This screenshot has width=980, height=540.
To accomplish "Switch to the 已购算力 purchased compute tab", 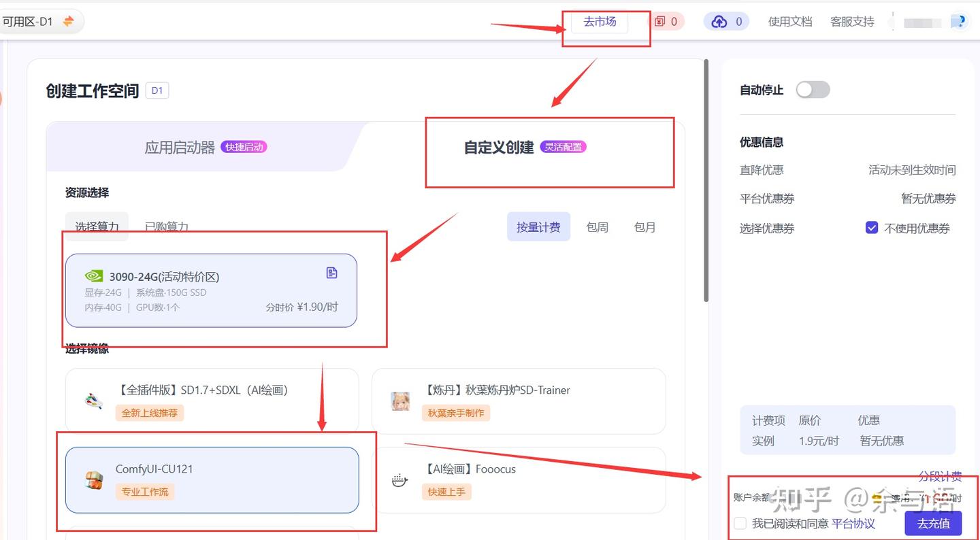I will tap(166, 226).
